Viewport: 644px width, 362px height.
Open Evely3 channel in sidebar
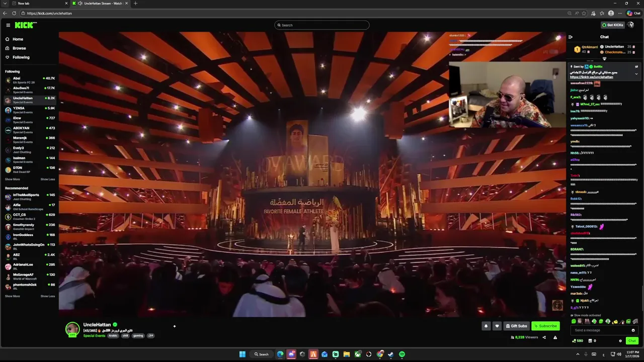click(30, 150)
